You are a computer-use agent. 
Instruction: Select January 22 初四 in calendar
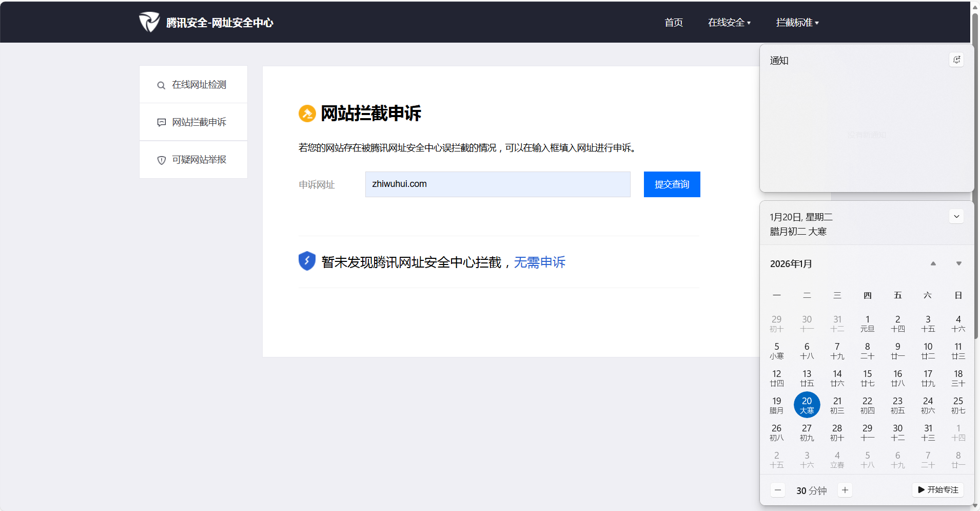coord(868,405)
